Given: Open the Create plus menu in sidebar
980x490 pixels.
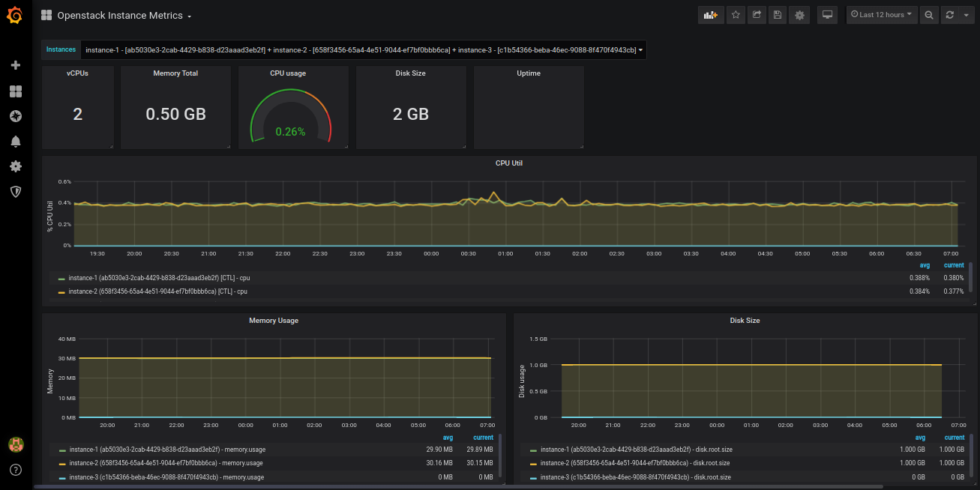Looking at the screenshot, I should click(15, 65).
